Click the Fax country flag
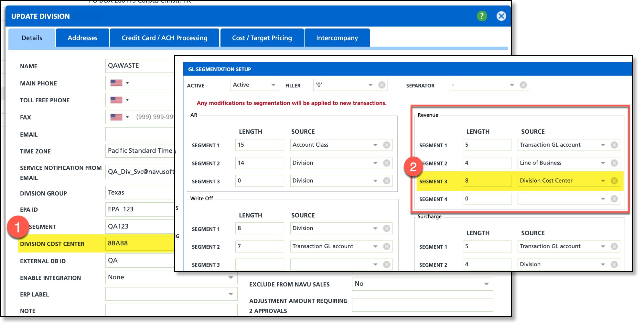Image resolution: width=644 pixels, height=325 pixels. tap(116, 117)
